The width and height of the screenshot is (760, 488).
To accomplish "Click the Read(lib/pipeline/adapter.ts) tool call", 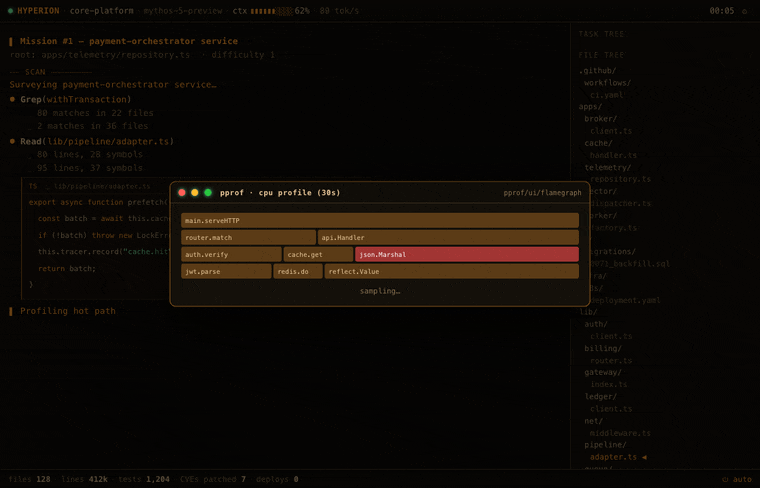I will pos(97,142).
